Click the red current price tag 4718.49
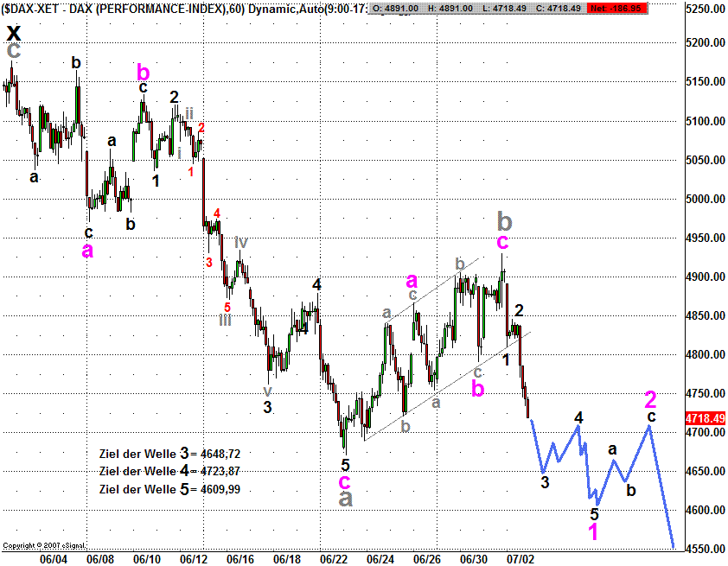Image resolution: width=728 pixels, height=566 pixels. tap(705, 417)
